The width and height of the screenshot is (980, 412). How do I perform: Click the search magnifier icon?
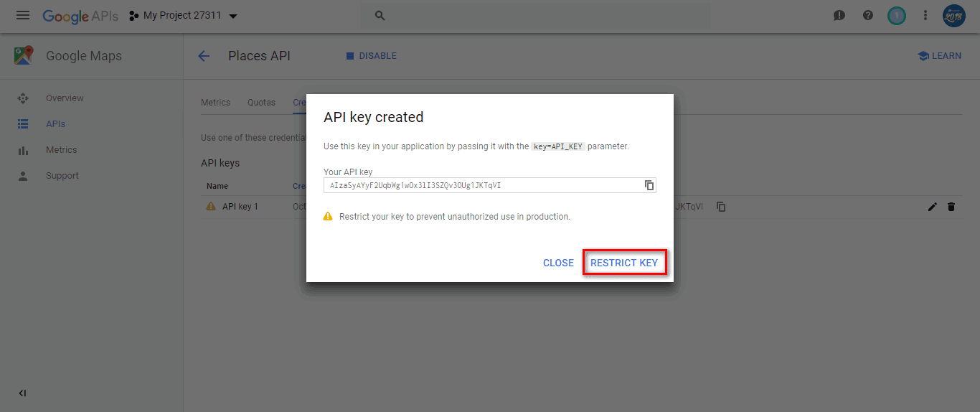pos(380,15)
